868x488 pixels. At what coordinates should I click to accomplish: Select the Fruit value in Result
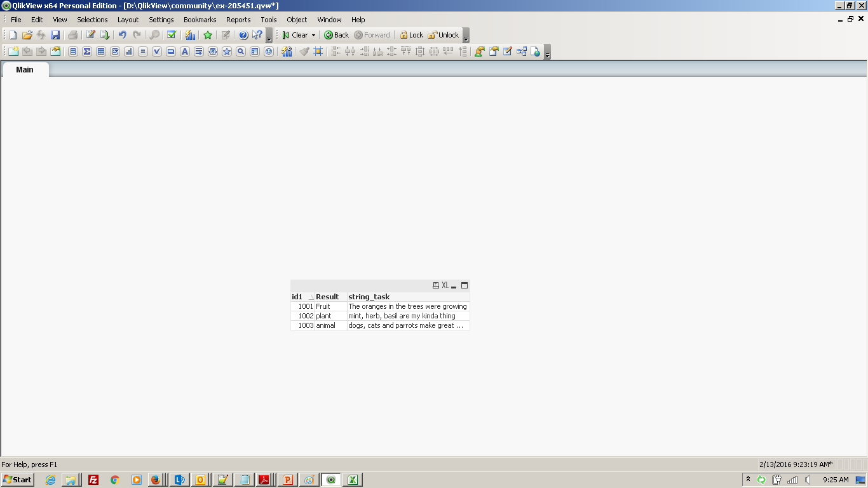coord(330,306)
